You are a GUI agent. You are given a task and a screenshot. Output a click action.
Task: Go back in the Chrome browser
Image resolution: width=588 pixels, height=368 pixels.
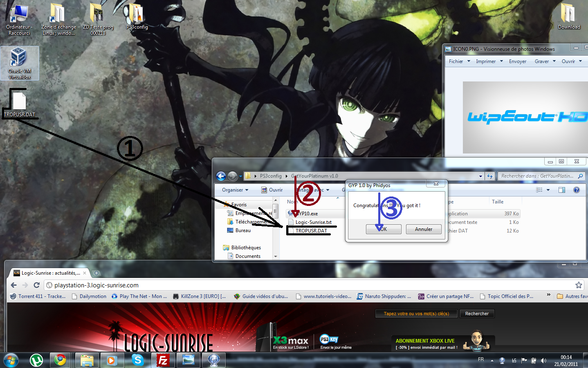[x=14, y=285]
